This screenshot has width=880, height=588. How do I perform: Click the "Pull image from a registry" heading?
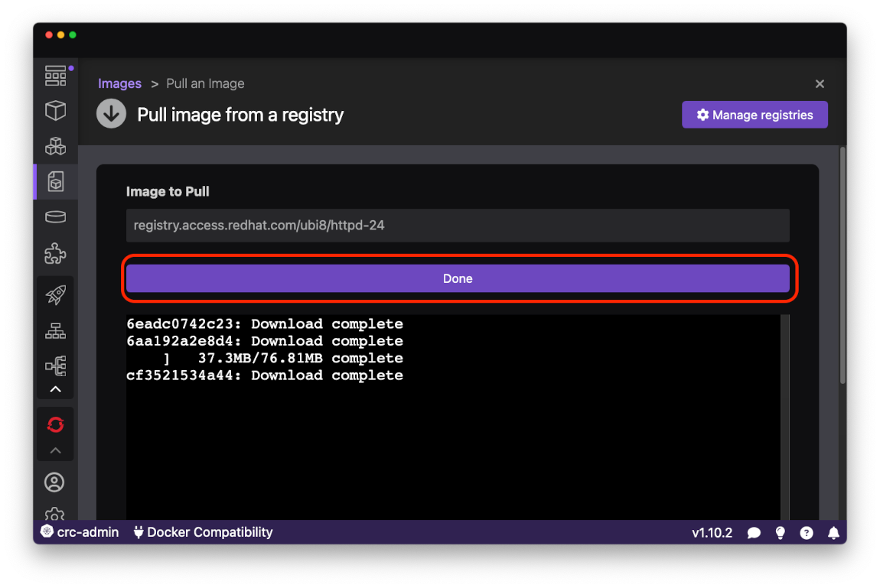240,115
